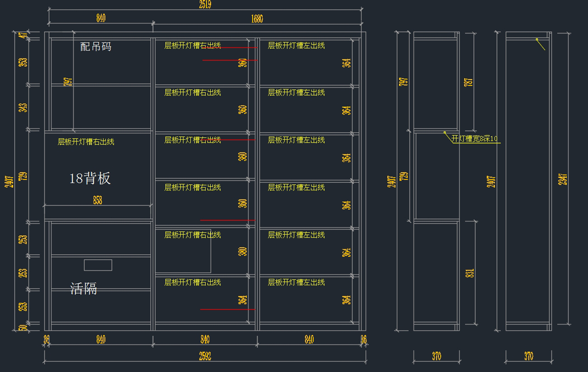
Task: Select the 2347 vertical dimension at far right
Action: [563, 179]
